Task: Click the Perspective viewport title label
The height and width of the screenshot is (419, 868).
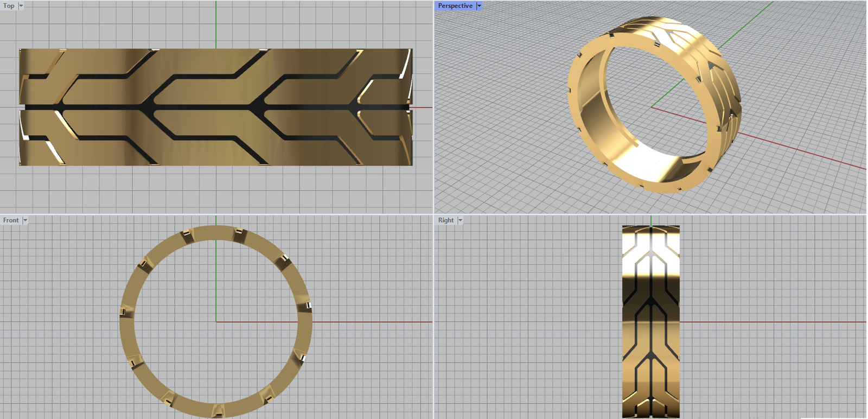Action: tap(455, 6)
